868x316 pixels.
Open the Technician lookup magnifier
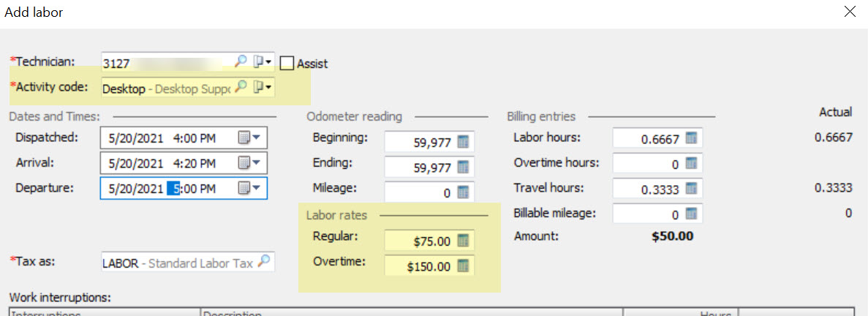pyautogui.click(x=241, y=62)
